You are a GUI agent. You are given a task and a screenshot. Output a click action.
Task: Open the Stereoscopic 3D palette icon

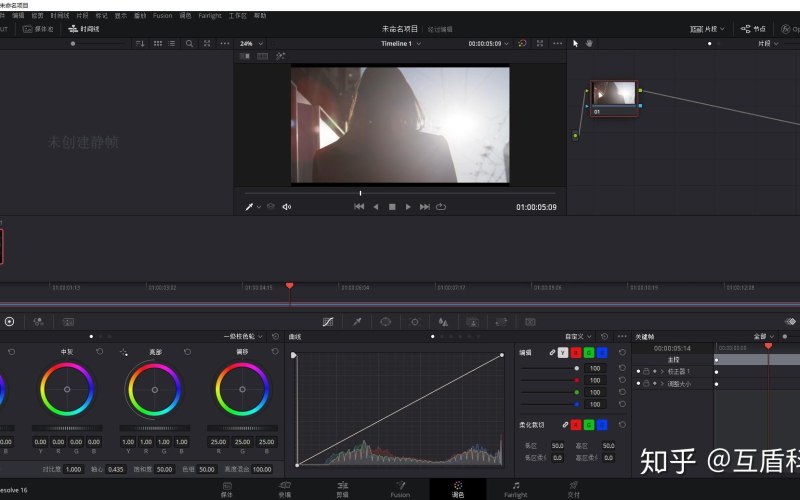click(530, 322)
